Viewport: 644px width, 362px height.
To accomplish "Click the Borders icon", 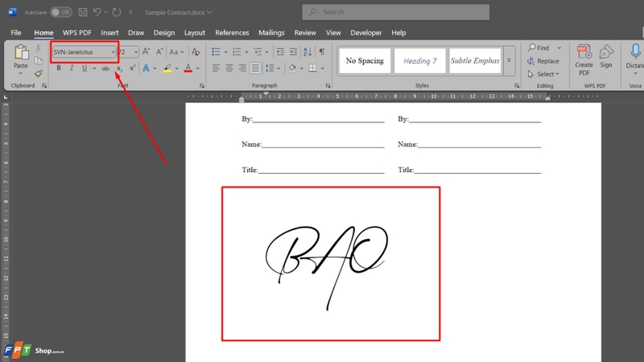I will (x=312, y=68).
